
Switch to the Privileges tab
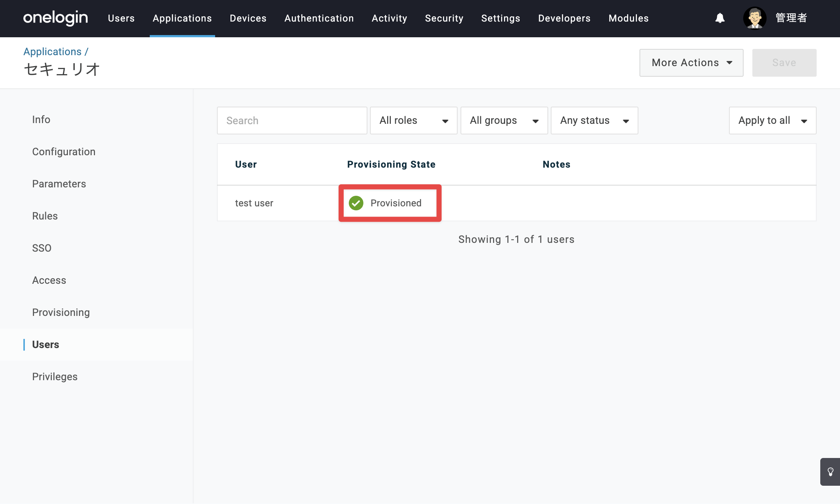[x=55, y=377]
